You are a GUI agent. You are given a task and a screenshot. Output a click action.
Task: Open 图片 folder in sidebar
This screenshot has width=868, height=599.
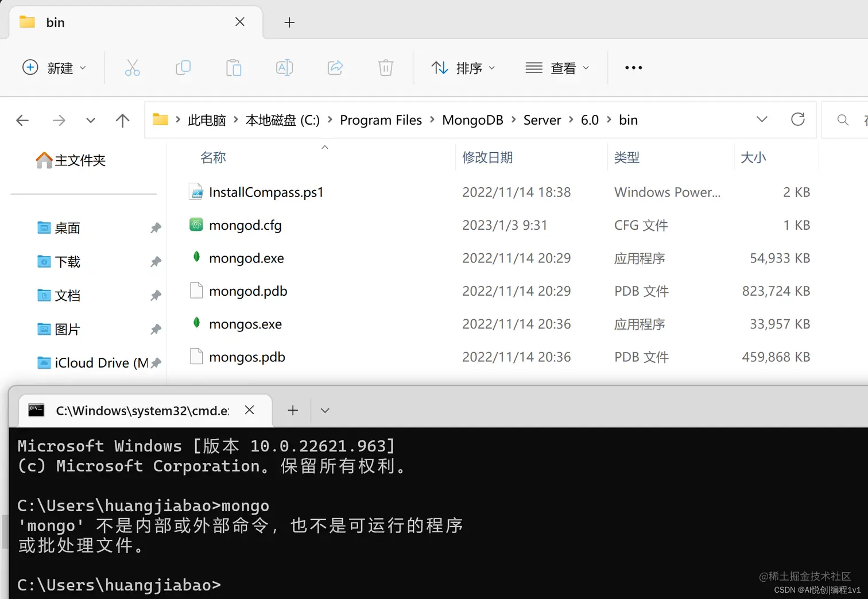(59, 329)
